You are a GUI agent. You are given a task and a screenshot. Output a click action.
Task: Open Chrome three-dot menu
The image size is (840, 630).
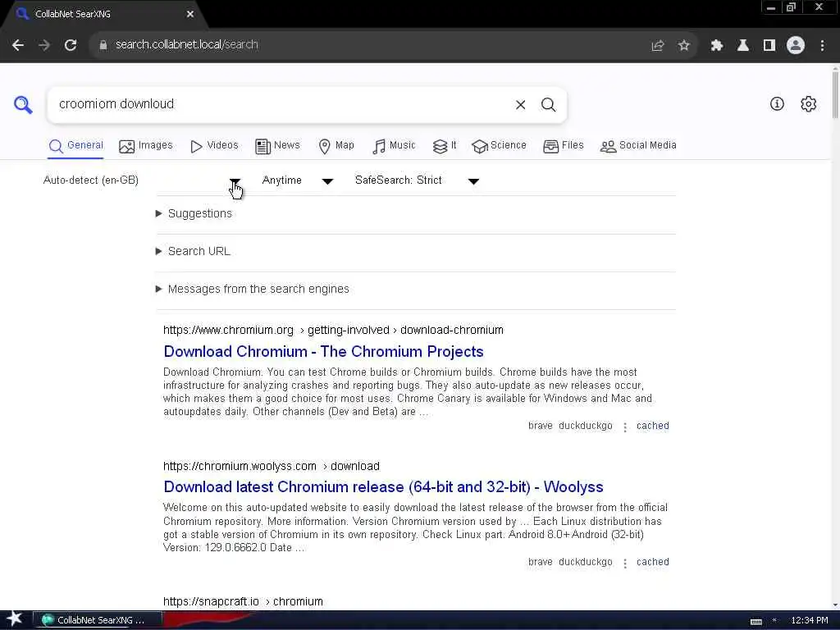(x=822, y=46)
